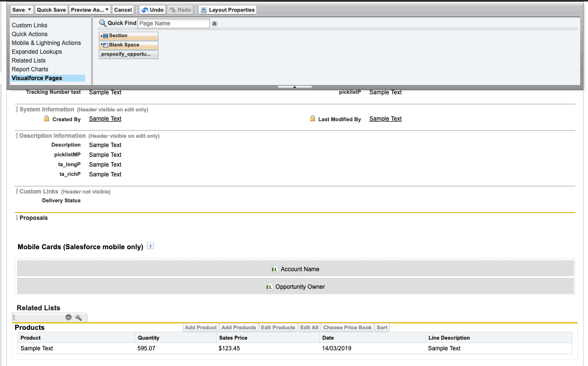Click the Quantity column header
This screenshot has width=588, height=366.
point(175,338)
